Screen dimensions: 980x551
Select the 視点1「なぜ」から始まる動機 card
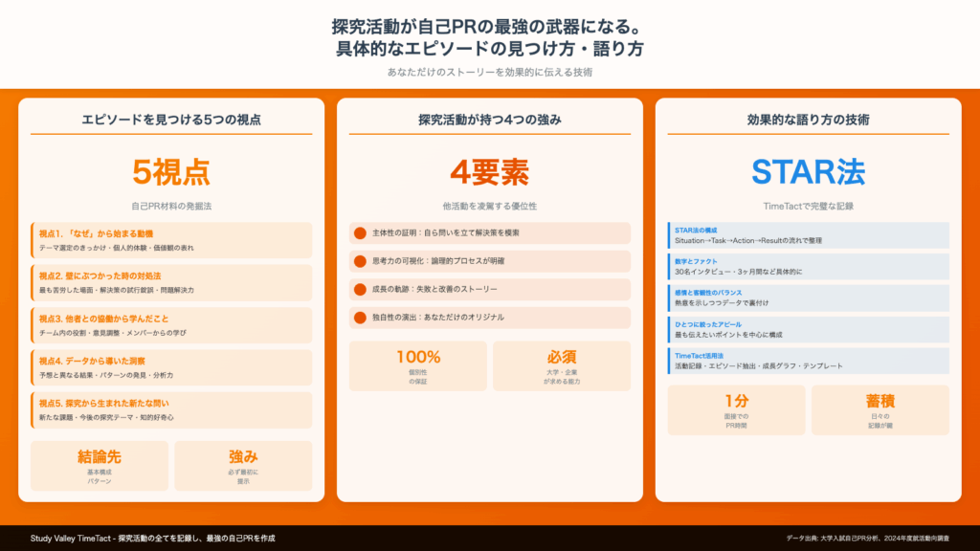[171, 240]
